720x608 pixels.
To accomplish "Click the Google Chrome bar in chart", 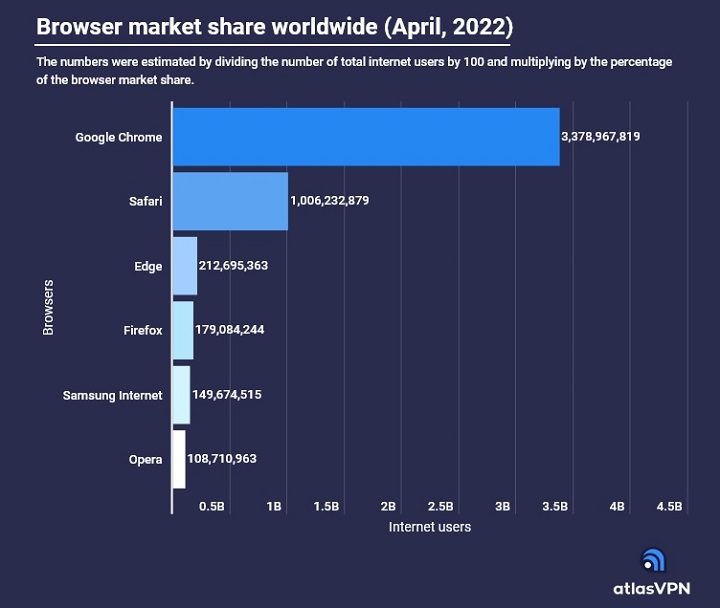I will [x=366, y=137].
